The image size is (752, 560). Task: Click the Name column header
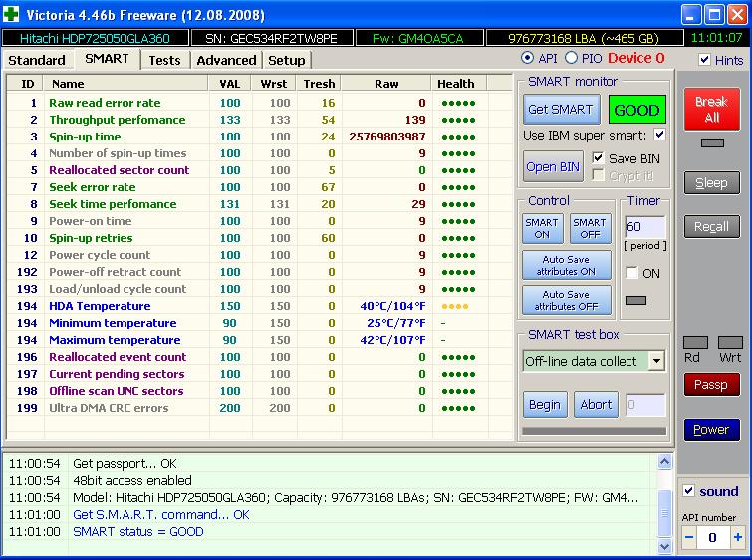125,84
